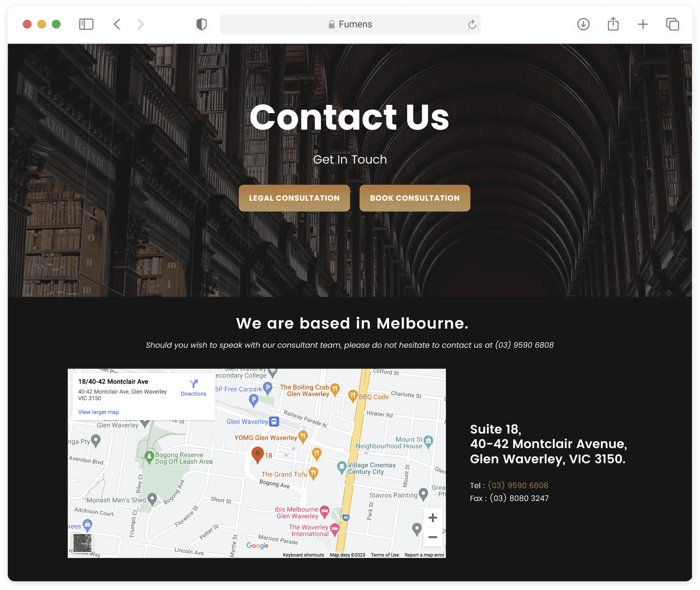Screen dimensions: 700x590
Task: Click the Book Consultation button
Action: (414, 198)
